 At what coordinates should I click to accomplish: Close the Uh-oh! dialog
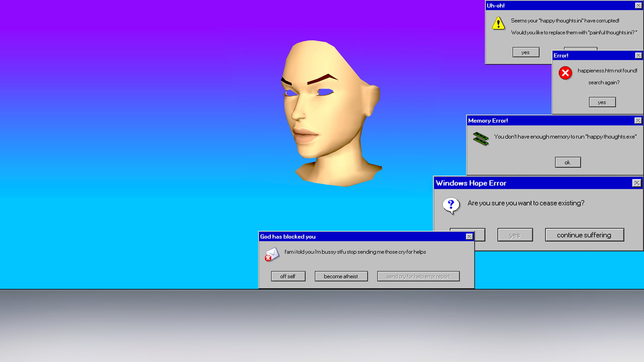point(638,5)
